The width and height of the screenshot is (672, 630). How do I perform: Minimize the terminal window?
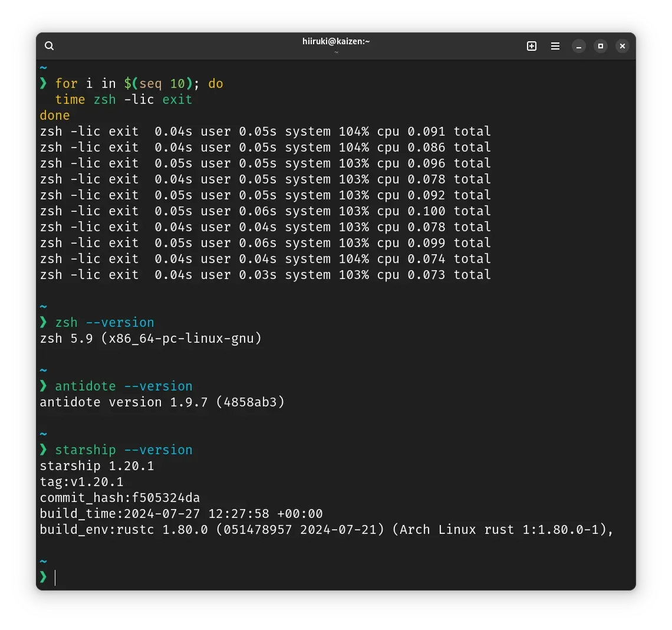(579, 46)
